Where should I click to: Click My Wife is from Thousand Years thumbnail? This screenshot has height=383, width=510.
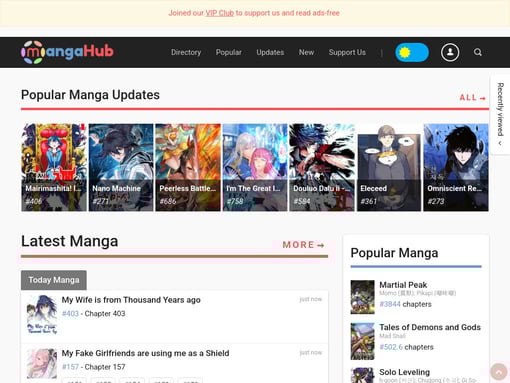click(x=42, y=314)
